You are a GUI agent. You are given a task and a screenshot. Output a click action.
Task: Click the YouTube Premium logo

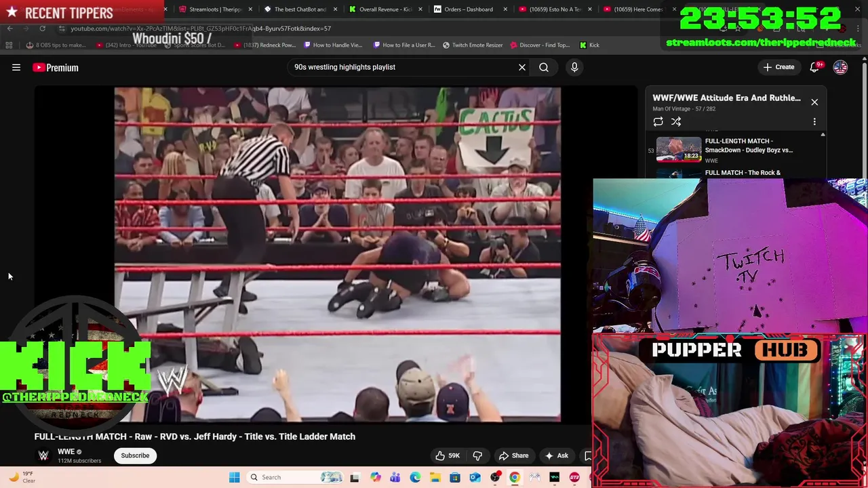[56, 67]
